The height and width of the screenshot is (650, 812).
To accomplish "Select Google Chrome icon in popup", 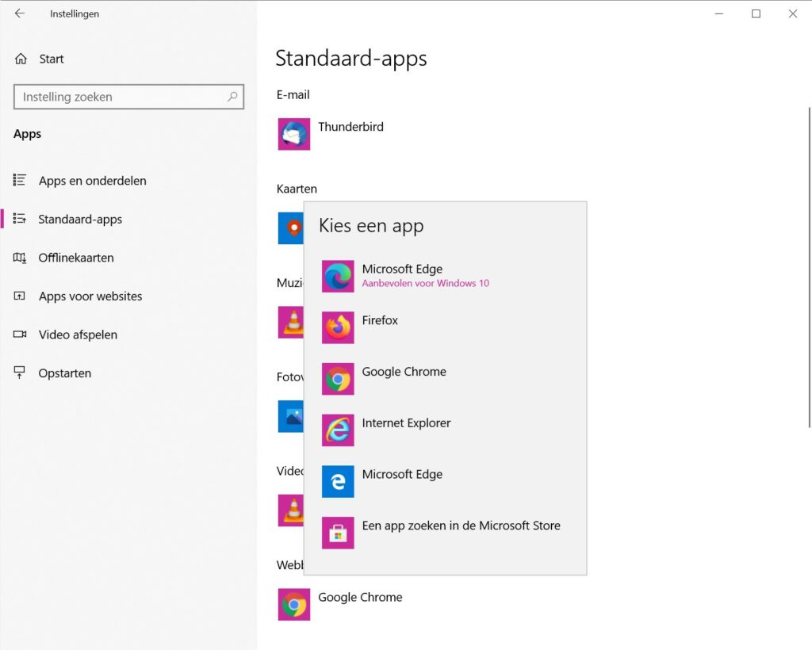I will click(338, 379).
